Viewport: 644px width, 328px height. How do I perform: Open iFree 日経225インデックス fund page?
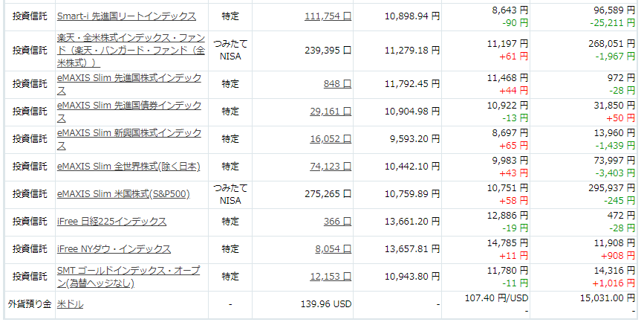[x=111, y=222]
